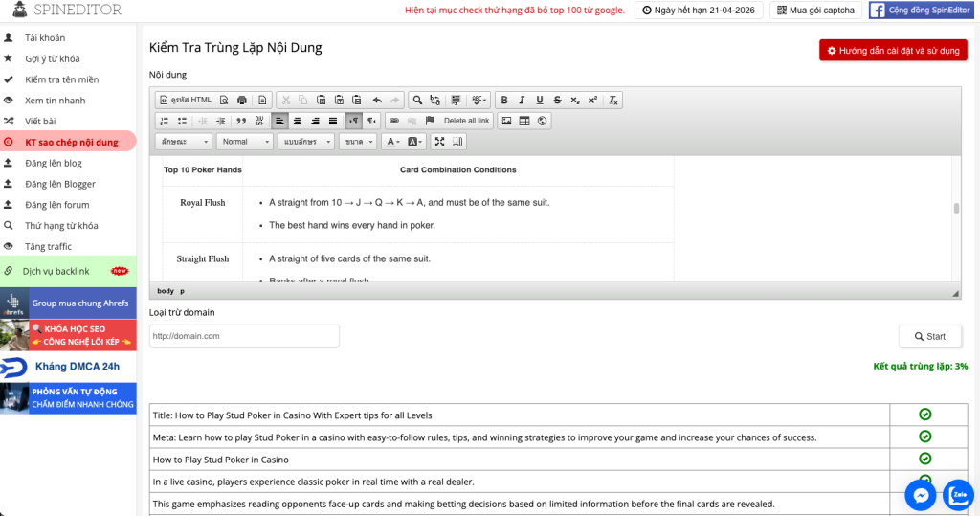This screenshot has width=980, height=516.
Task: Open the find (magnifier) tool
Action: tap(417, 100)
